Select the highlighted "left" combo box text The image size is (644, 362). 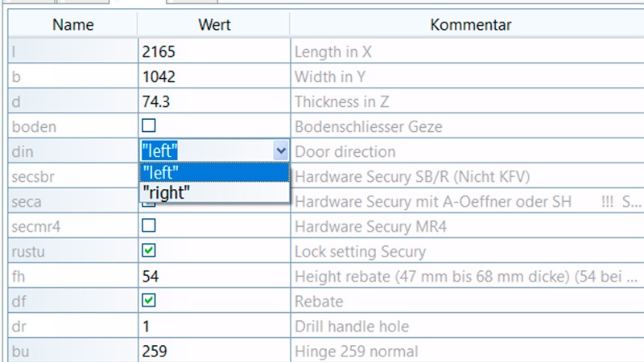pyautogui.click(x=159, y=150)
